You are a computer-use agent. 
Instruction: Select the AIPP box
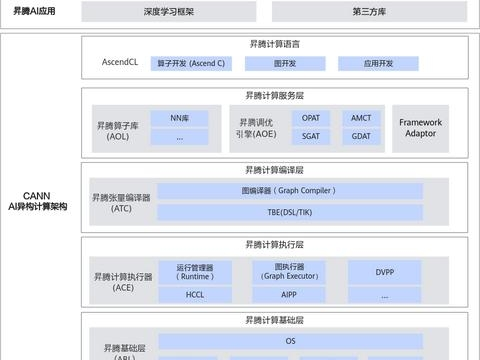(x=289, y=295)
